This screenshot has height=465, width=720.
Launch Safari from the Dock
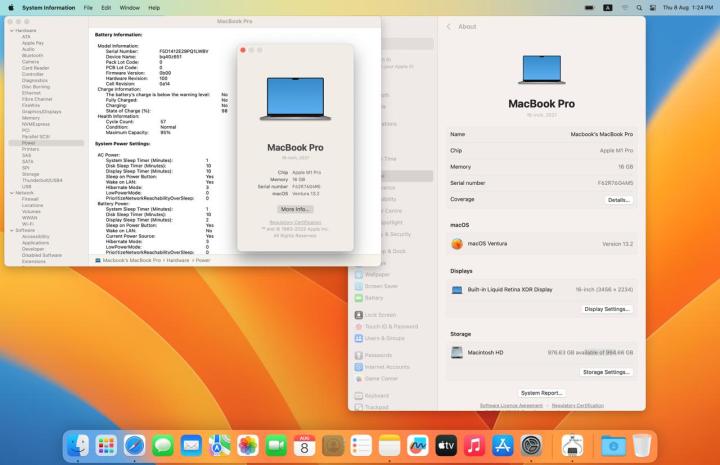click(x=135, y=445)
